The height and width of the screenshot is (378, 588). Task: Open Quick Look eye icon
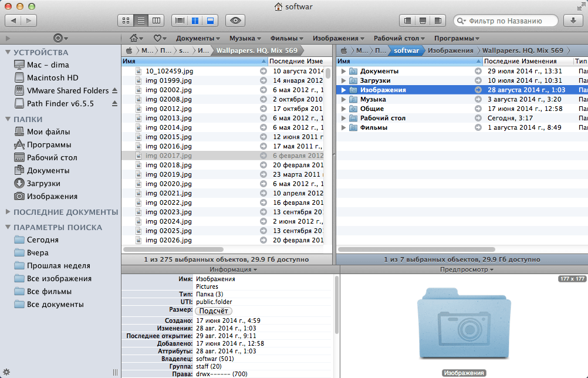point(235,21)
